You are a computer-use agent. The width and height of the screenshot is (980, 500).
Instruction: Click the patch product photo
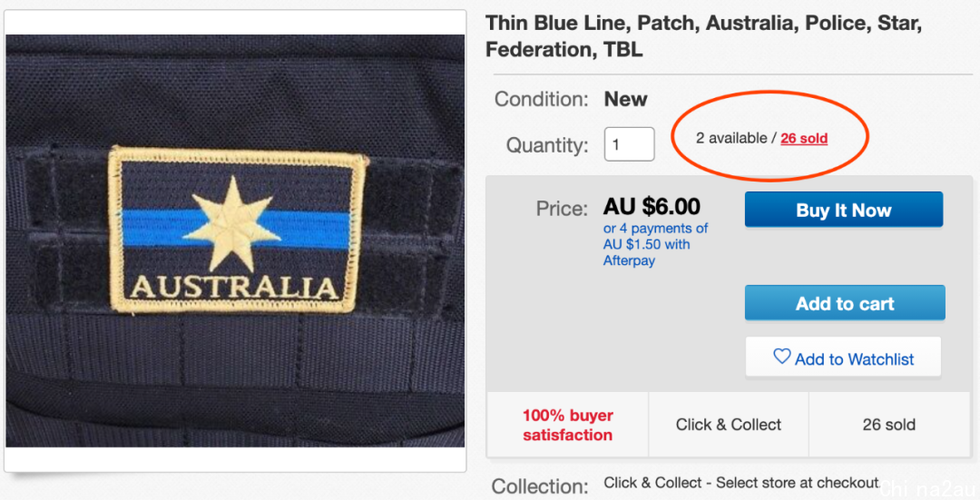235,240
